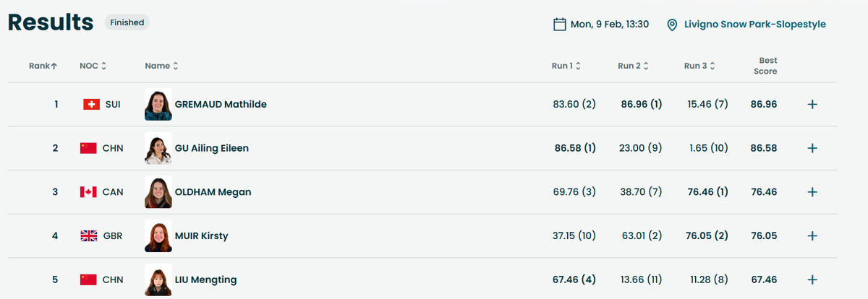Click the Switzerland flag icon
The width and height of the screenshot is (868, 299).
coord(91,105)
